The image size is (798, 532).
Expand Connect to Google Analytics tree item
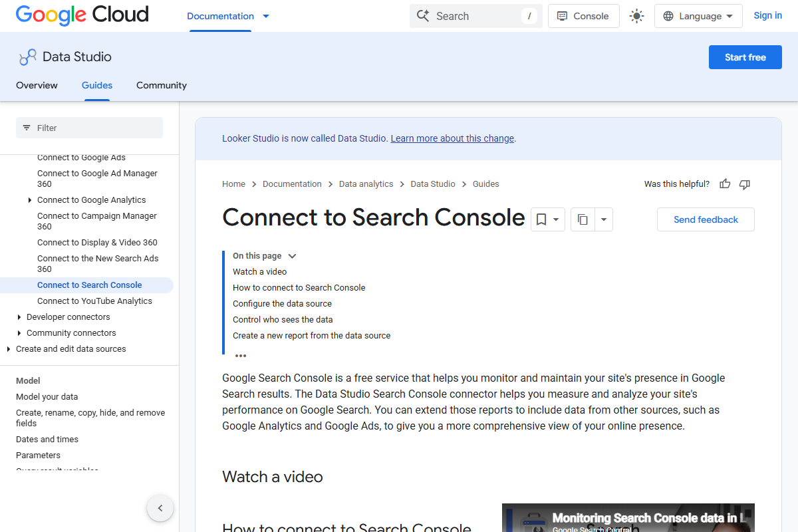click(x=29, y=200)
